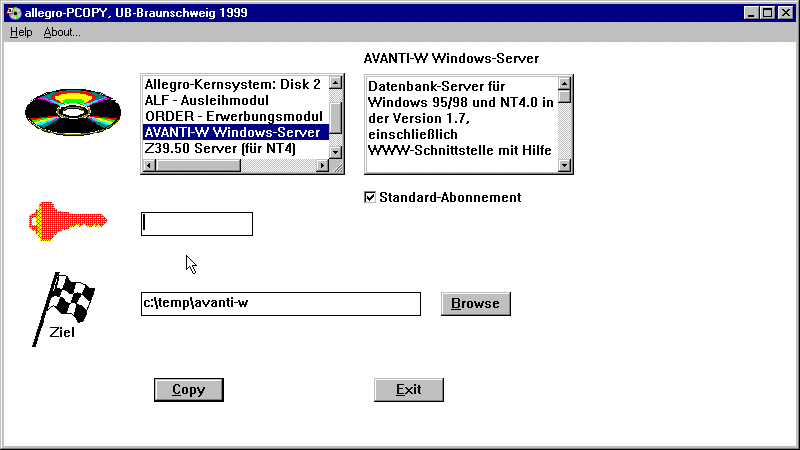Click module list scroll down arrow
Viewport: 800px width, 450px height.
335,152
